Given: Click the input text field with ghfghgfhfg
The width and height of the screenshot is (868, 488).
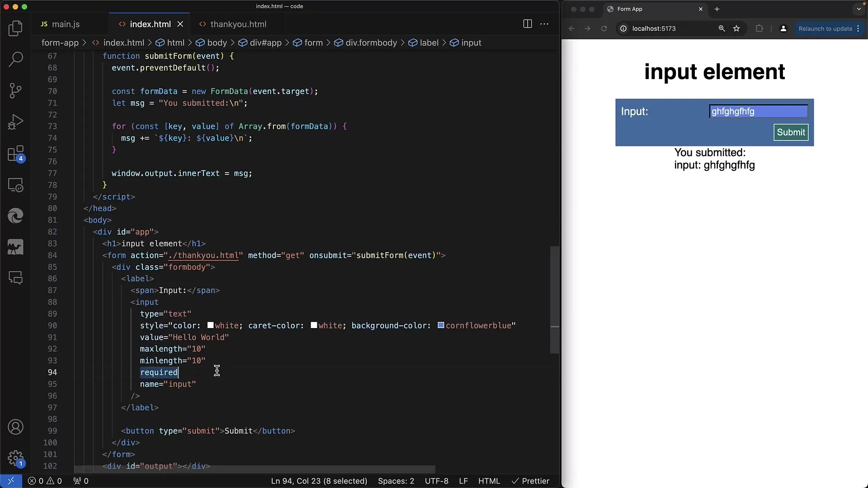Looking at the screenshot, I should click(759, 112).
